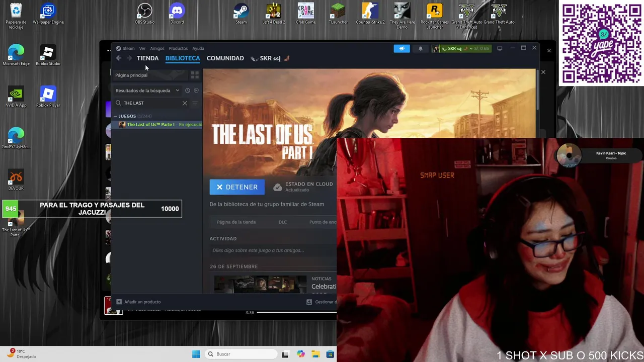This screenshot has width=644, height=362.
Task: Click the Estado en Cloud icon
Action: click(x=278, y=187)
